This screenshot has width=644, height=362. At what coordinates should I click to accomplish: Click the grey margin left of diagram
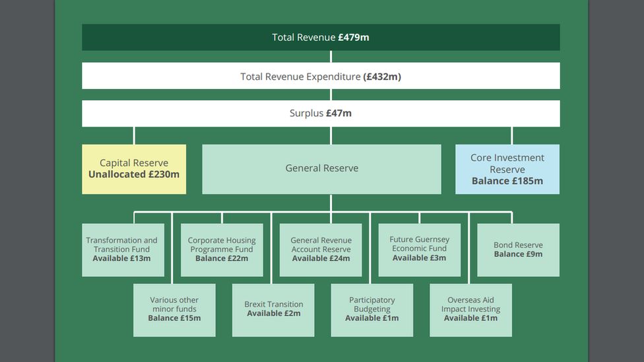26,181
